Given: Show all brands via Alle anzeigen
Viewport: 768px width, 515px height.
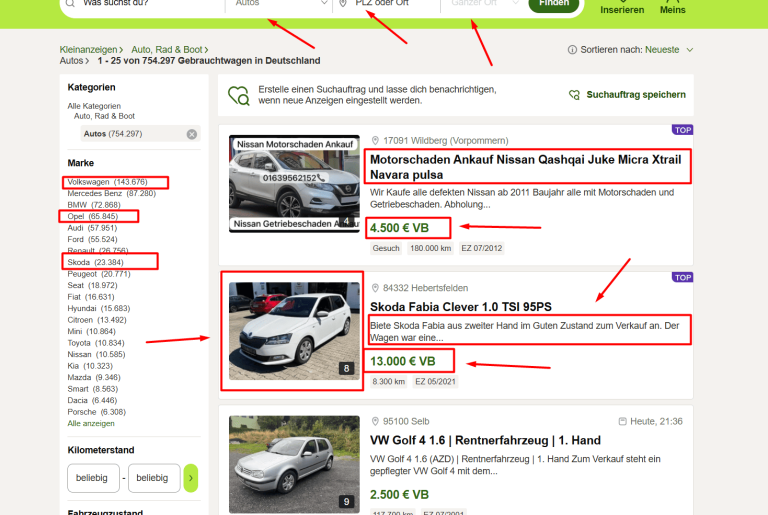Looking at the screenshot, I should [x=91, y=423].
